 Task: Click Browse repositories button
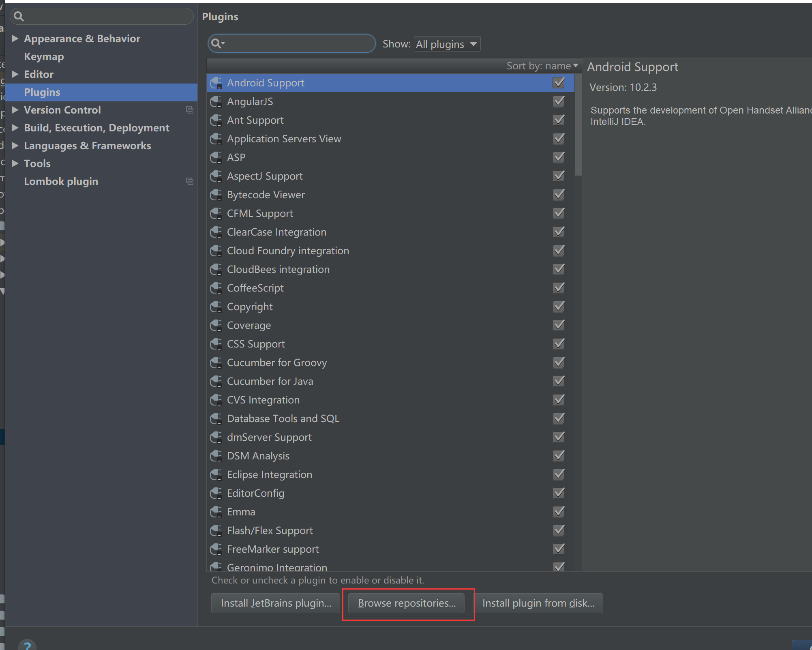[407, 603]
